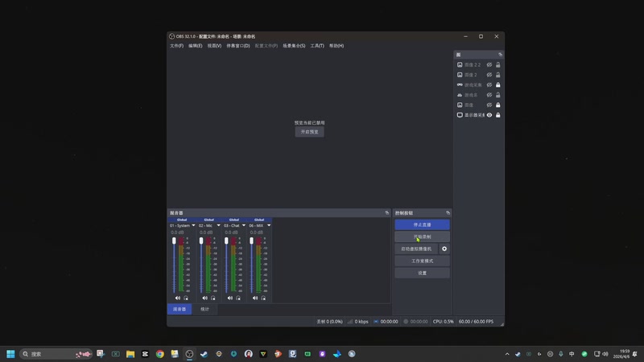Pop out the sources dock panel
Viewport: 644px width, 362px height.
click(500, 54)
